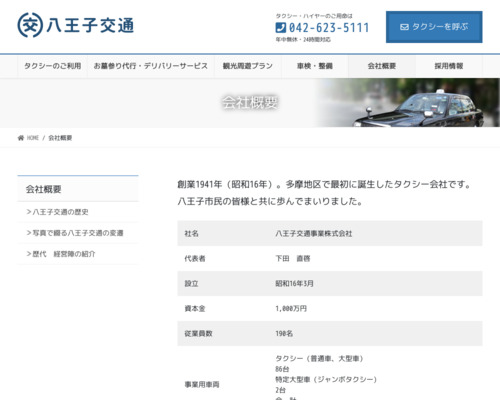This screenshot has width=500, height=400.
Task: Click the company name 八王子交通事業株式会社 cell
Action: 314,234
